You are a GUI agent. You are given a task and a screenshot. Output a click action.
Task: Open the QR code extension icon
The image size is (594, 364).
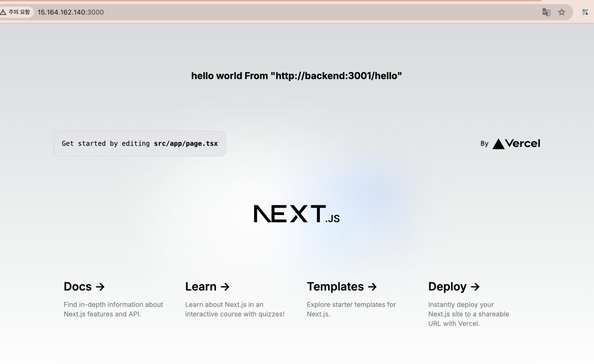click(585, 12)
